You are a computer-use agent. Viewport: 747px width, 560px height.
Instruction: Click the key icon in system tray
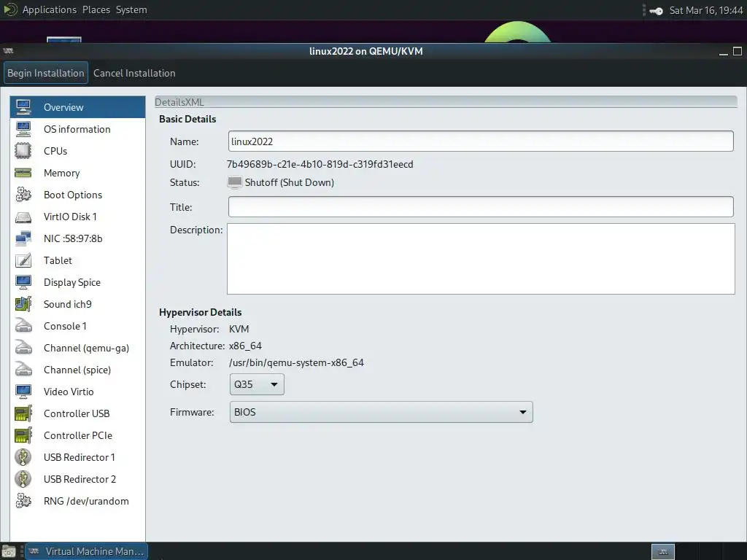coord(656,10)
